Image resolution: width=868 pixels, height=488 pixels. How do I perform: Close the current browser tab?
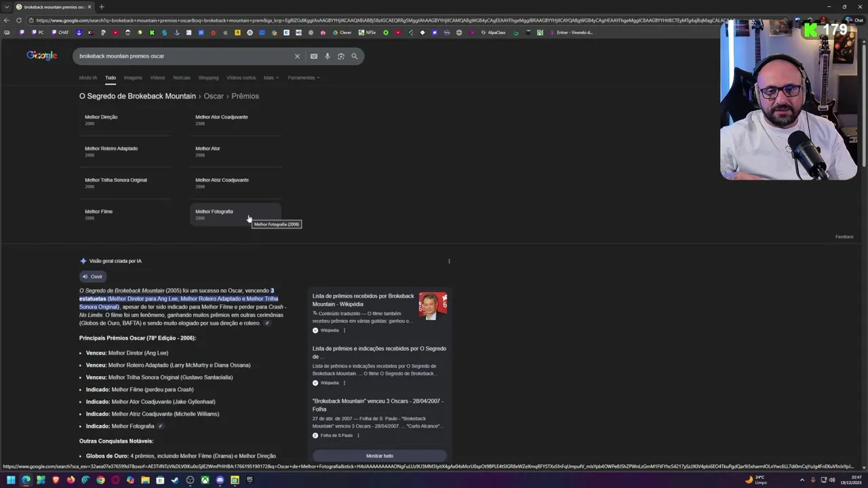point(90,7)
